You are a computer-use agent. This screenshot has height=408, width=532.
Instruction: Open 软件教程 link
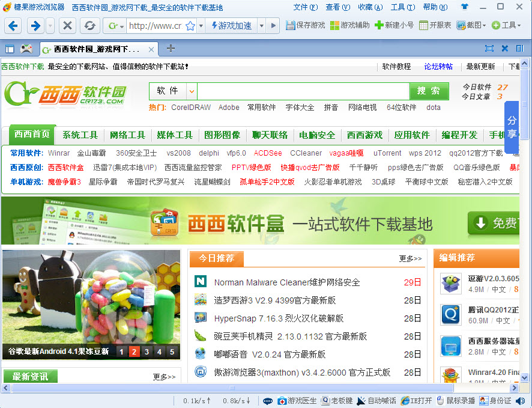pyautogui.click(x=396, y=67)
